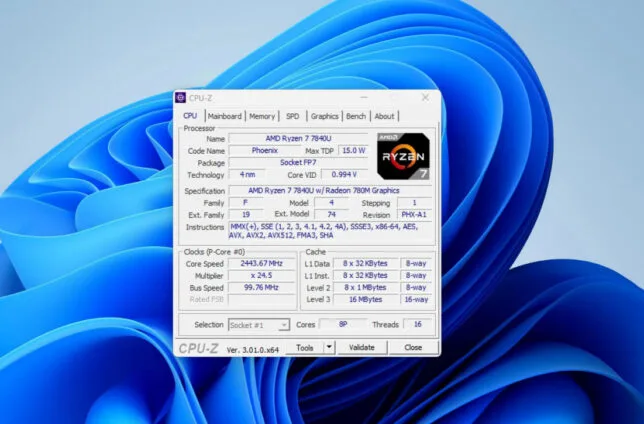Screen dimensions: 644x424
Task: Minimize the CPU-Z window
Action: 364,97
